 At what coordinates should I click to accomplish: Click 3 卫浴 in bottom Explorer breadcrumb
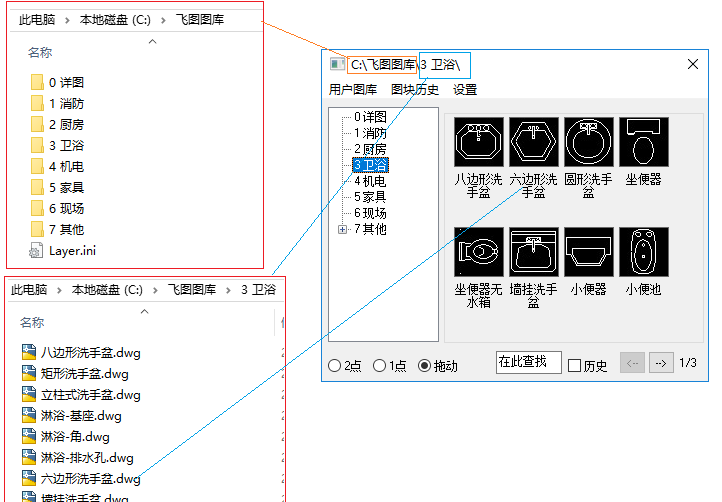click(258, 290)
